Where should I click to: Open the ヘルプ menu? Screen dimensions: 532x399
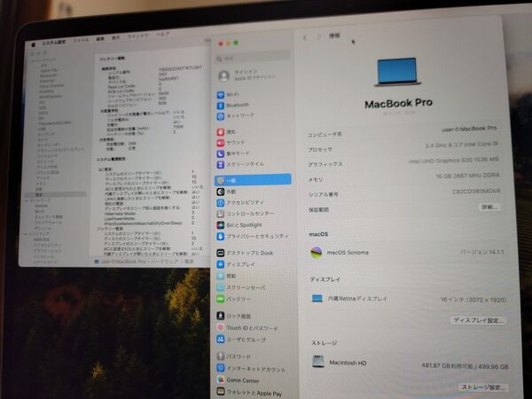tap(162, 35)
